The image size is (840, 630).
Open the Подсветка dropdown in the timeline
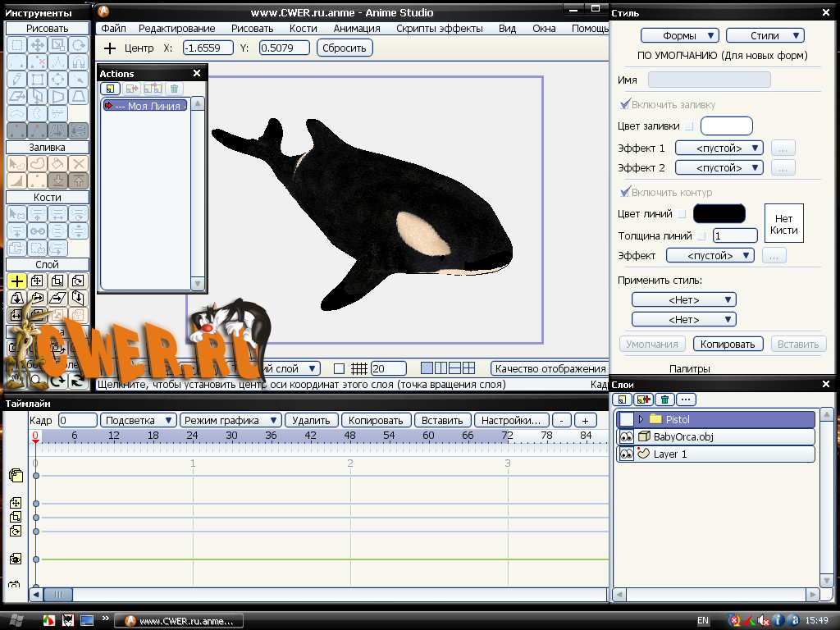138,420
